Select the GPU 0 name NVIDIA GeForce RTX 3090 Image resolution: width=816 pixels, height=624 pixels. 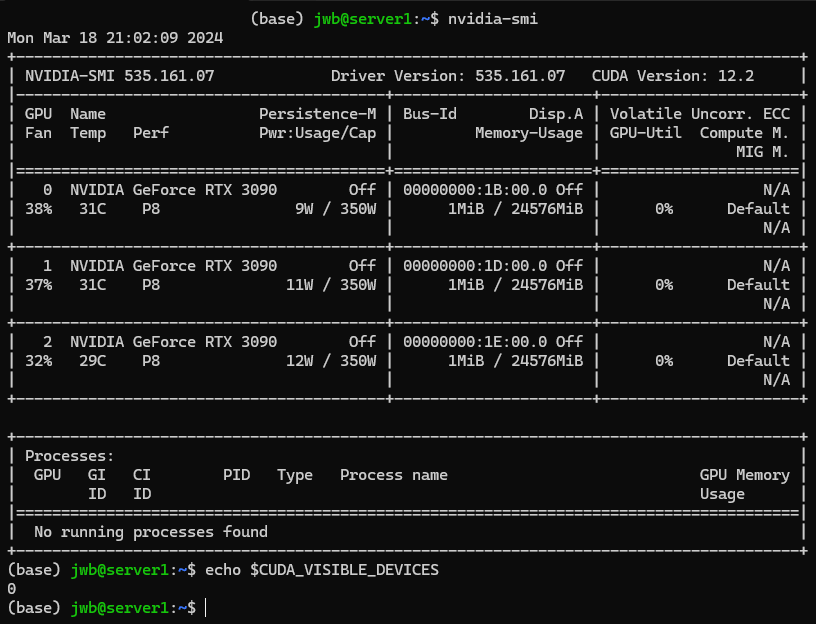171,189
